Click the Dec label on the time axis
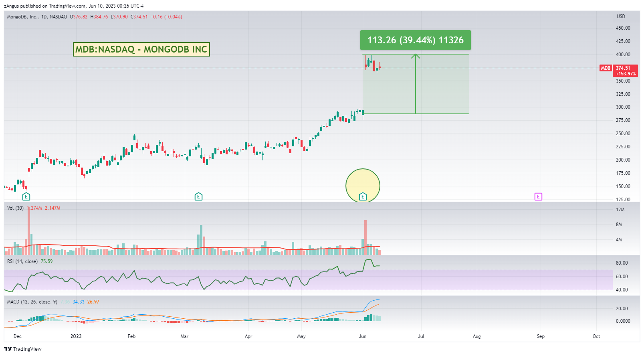Screen dimensions: 644x356 coord(18,336)
